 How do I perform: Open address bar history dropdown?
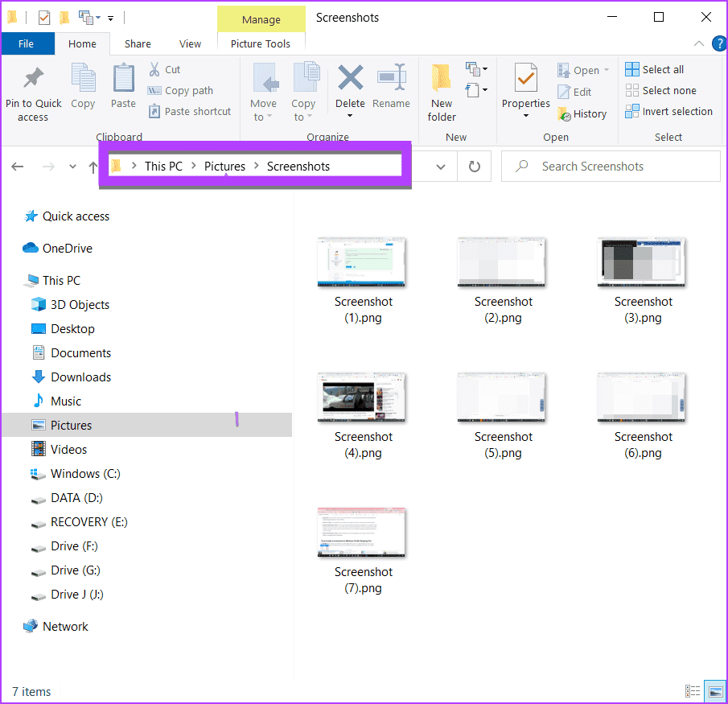coord(441,167)
